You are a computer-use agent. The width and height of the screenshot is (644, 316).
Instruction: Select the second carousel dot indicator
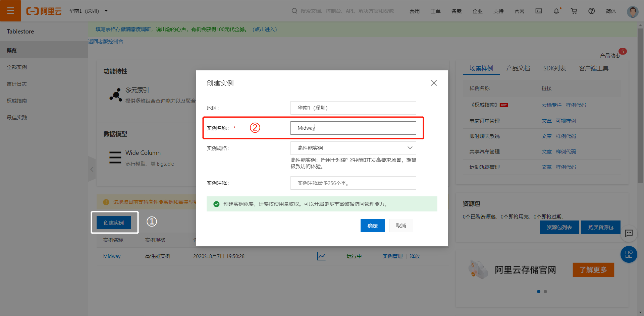545,292
